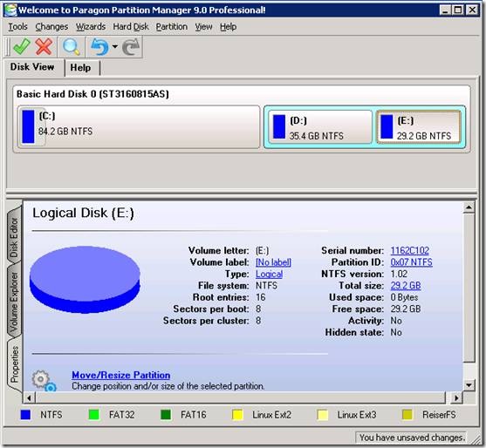Viewport: 486px width, 448px height.
Task: Select the D: 35.4 GB NTFS partition
Action: point(320,127)
